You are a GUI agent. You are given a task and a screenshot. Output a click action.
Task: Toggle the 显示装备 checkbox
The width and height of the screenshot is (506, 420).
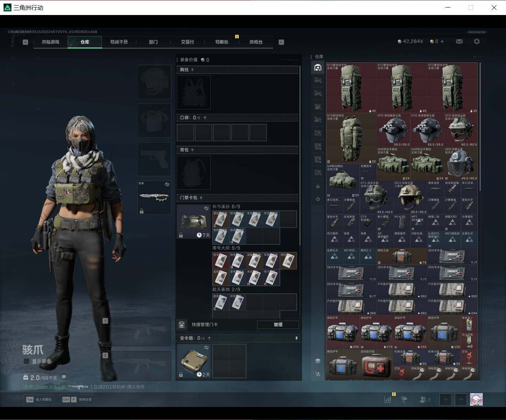point(26,361)
